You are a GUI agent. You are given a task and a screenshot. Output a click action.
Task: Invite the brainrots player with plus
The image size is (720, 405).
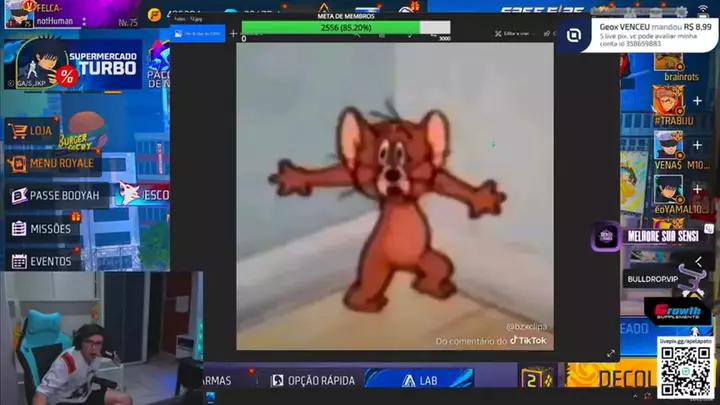pos(697,58)
